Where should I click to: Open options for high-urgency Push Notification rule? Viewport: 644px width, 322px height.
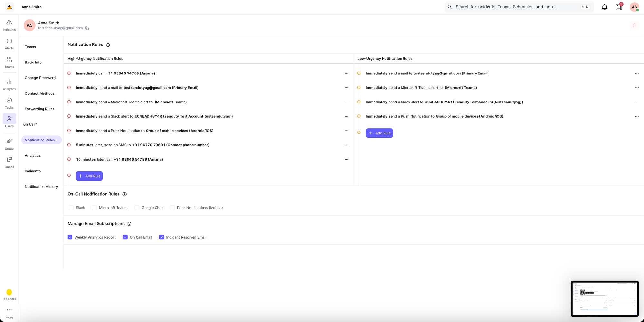[x=346, y=131]
